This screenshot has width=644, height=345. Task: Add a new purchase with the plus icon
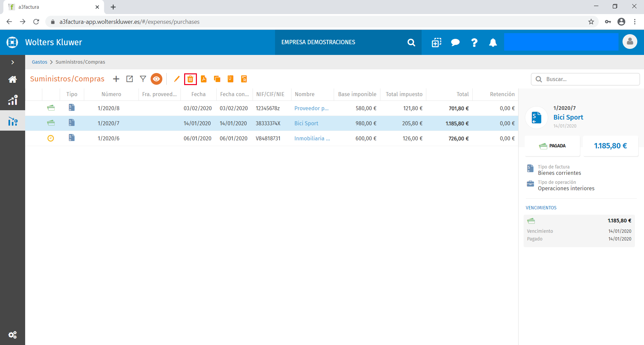click(116, 79)
